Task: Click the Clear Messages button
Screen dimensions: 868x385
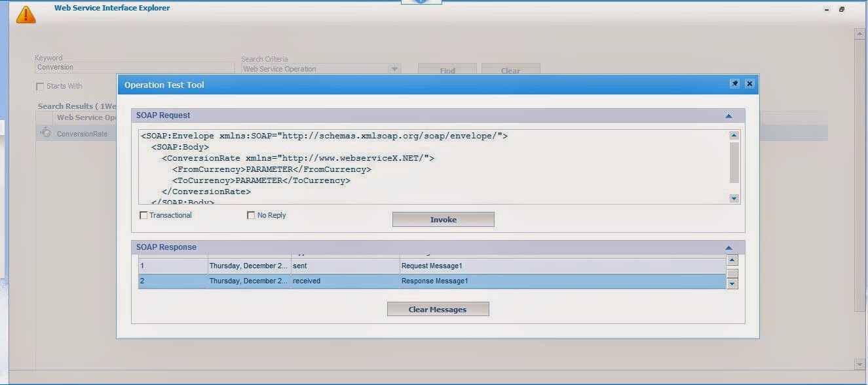Action: pos(438,309)
